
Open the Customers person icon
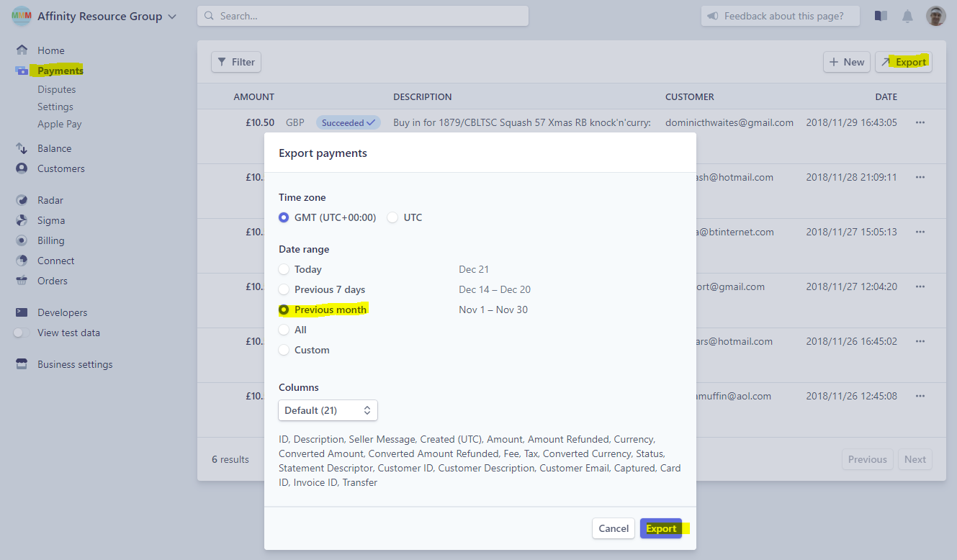click(22, 168)
